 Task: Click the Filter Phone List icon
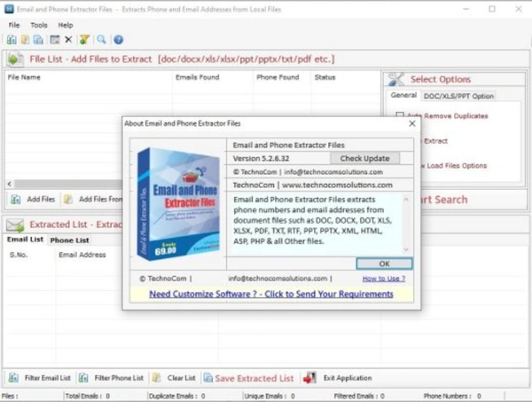[83, 377]
